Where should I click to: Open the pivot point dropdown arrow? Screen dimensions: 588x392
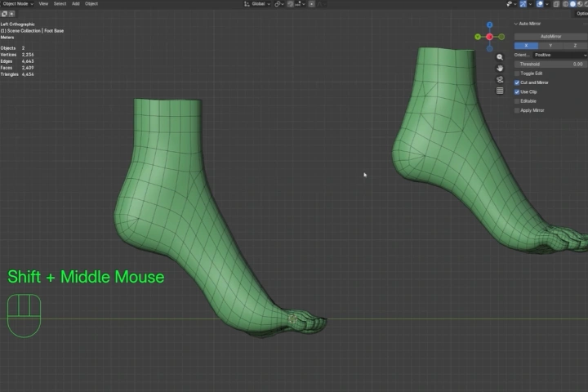click(283, 5)
